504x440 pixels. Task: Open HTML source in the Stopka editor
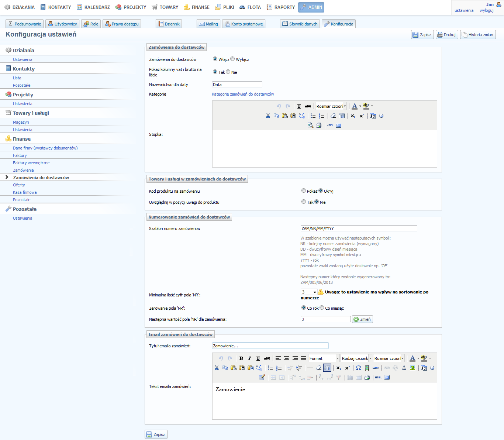(330, 126)
